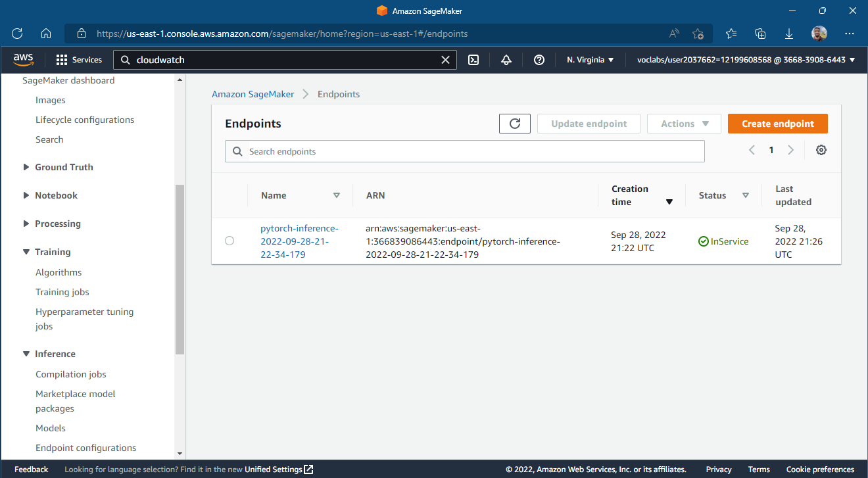868x478 pixels.
Task: Go to browser home page
Action: point(46,33)
